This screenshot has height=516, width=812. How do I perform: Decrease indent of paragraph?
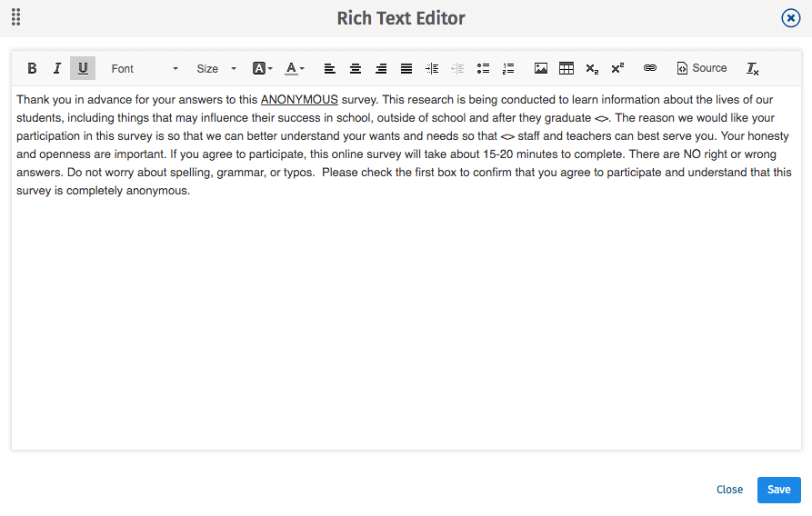[x=457, y=68]
